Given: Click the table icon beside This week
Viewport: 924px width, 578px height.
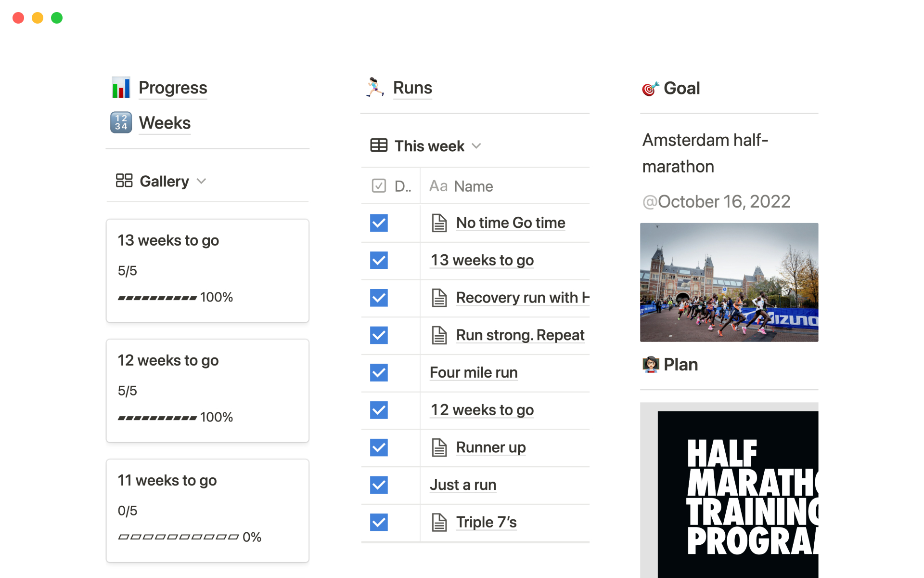Looking at the screenshot, I should point(379,145).
